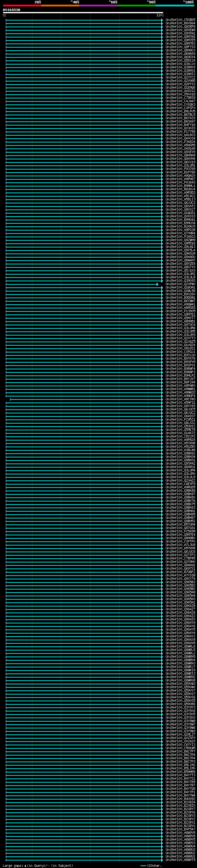Select the UniRef100_B6T433 label
197x868 pixels.
point(180,118)
